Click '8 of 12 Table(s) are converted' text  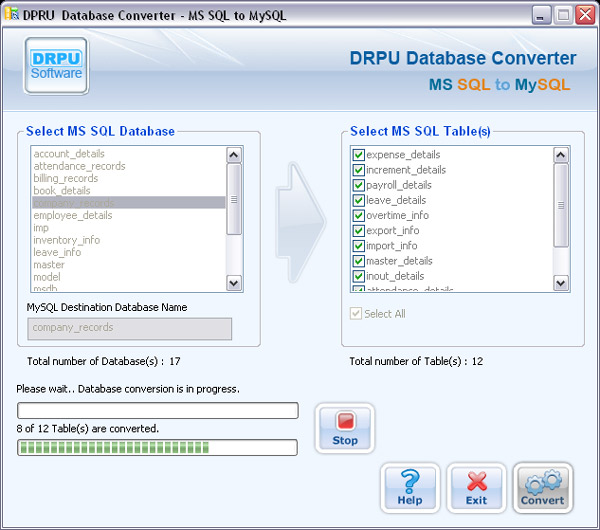pos(88,429)
